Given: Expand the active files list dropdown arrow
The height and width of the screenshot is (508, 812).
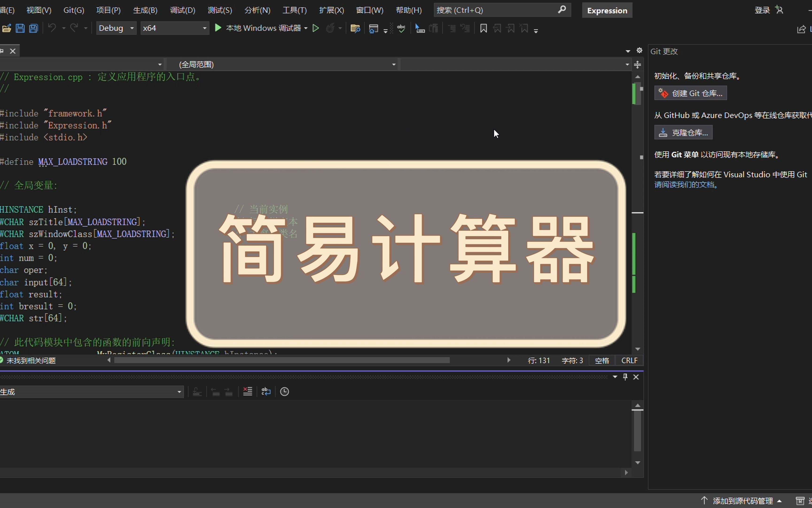Looking at the screenshot, I should 628,51.
